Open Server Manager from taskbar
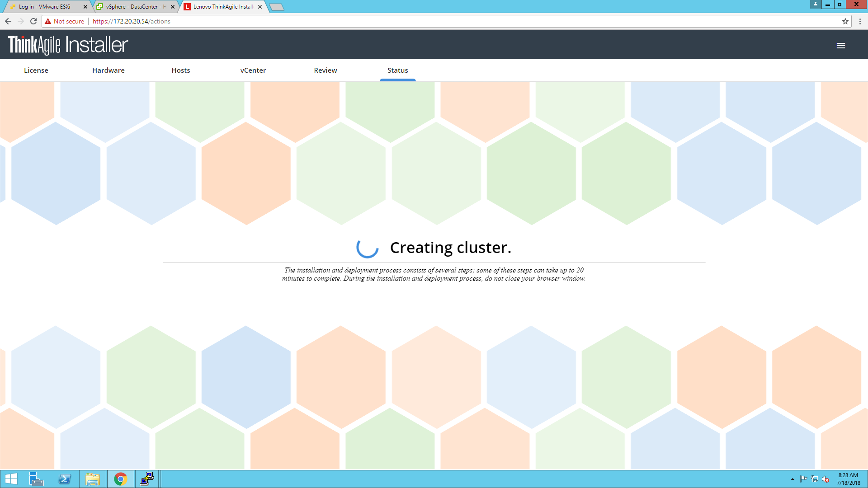The image size is (868, 488). pos(36,479)
